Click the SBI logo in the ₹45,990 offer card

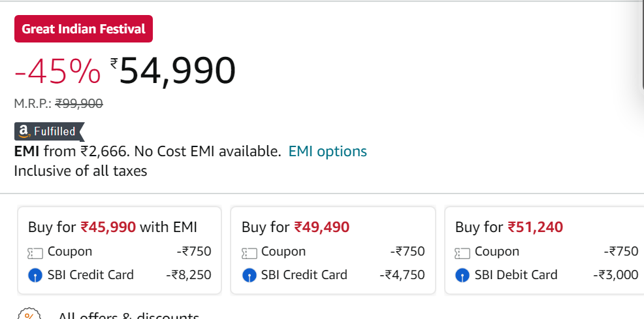(35, 275)
